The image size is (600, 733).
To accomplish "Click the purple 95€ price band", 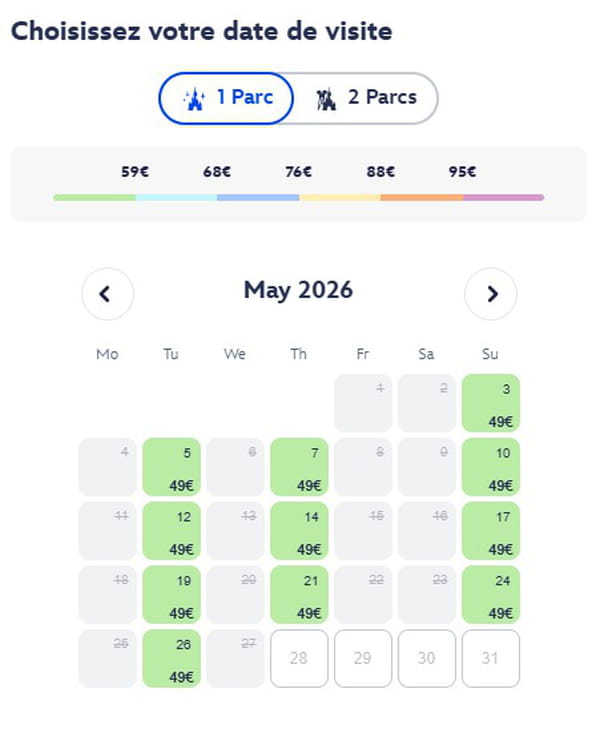I will coord(503,197).
